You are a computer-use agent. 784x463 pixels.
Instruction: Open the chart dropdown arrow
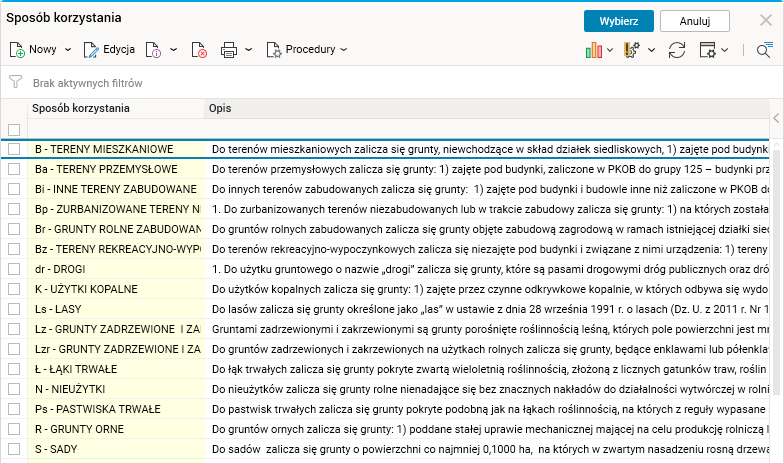[610, 50]
